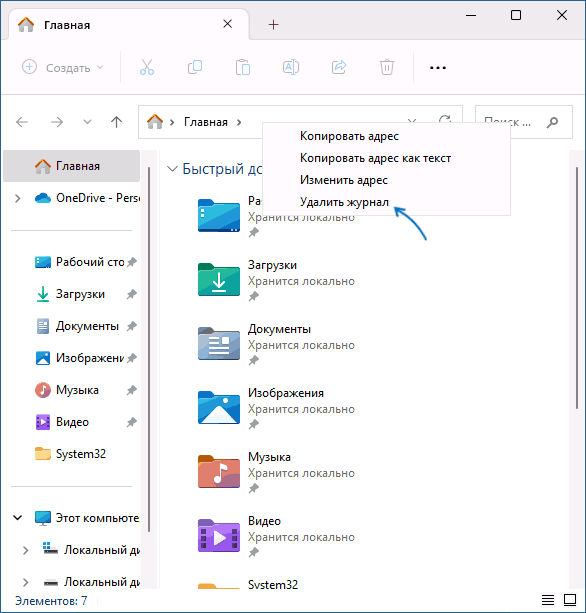Select Музыка label in main pane

269,457
